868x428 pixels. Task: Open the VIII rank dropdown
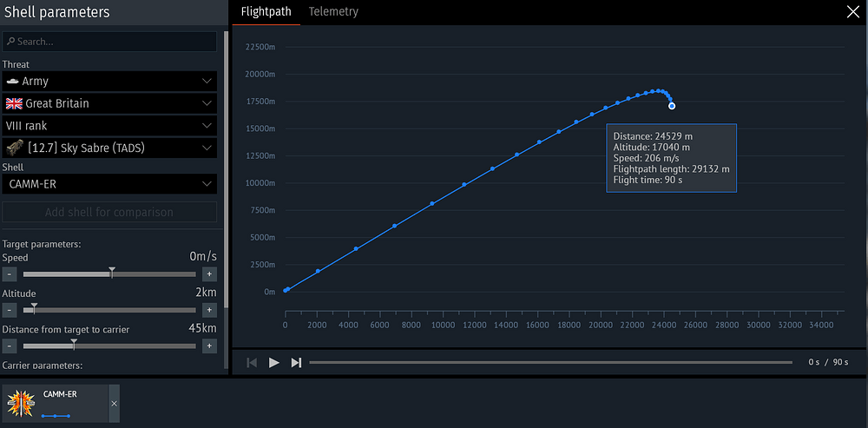109,126
